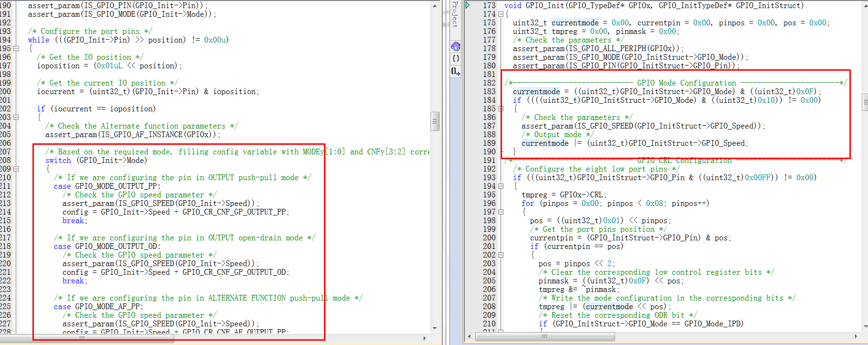
Task: Click 'config = GPIO_Init->Speed + GPIO_CR_CNF_GP_OUTPUT_OD;' line
Action: pos(176,272)
